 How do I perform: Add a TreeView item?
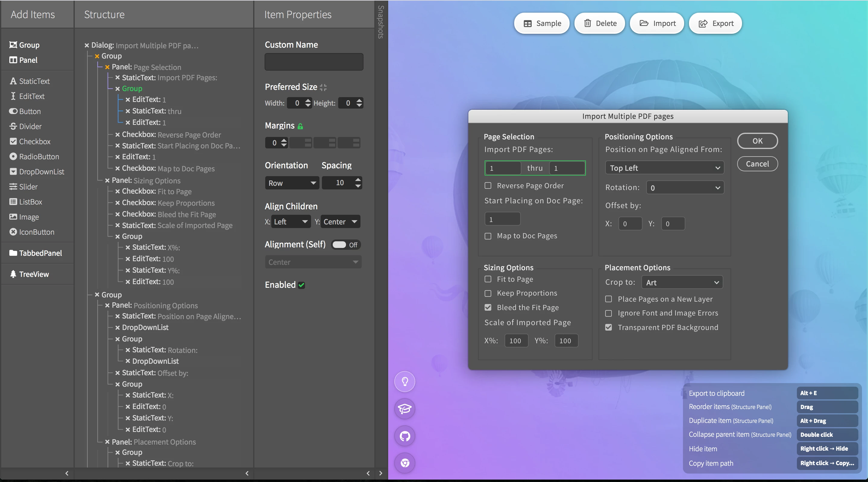click(34, 274)
